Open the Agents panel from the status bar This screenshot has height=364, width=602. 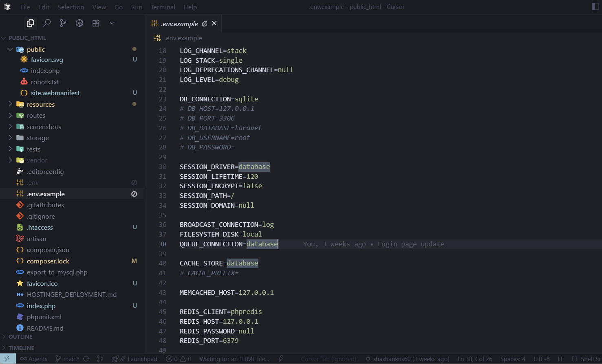coord(33,359)
